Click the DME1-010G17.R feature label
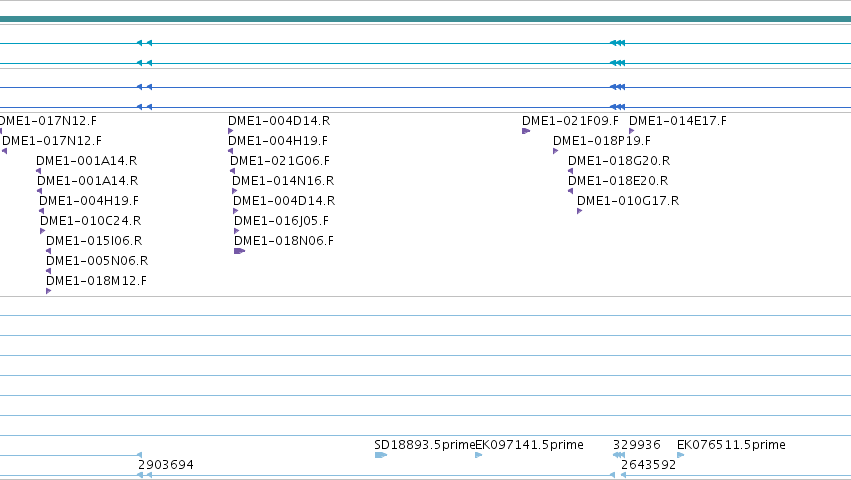Image resolution: width=851 pixels, height=480 pixels. point(627,201)
